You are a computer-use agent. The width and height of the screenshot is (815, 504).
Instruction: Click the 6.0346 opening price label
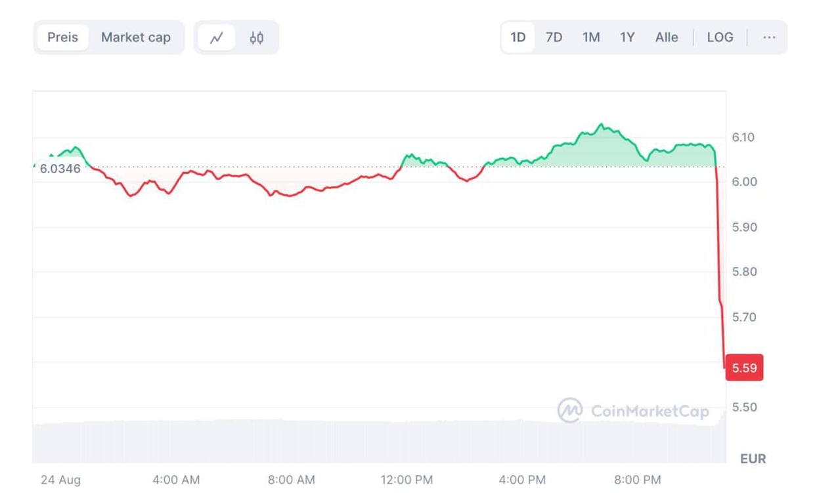60,169
